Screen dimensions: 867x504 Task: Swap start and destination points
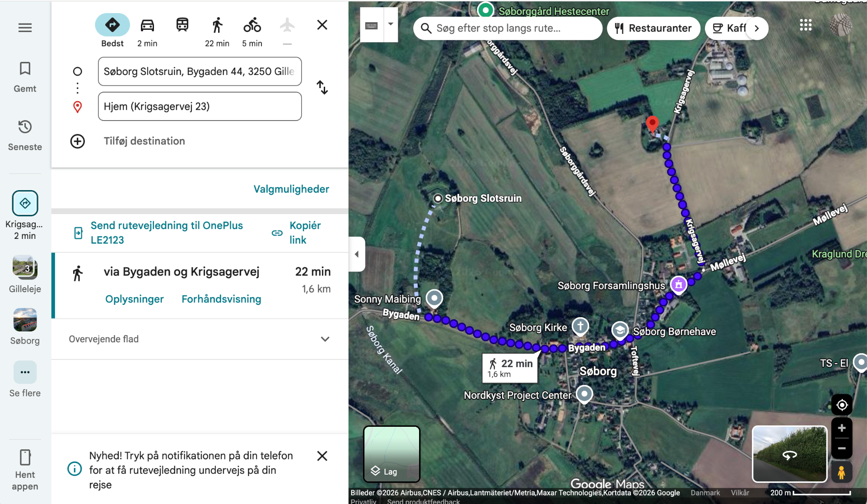(322, 88)
